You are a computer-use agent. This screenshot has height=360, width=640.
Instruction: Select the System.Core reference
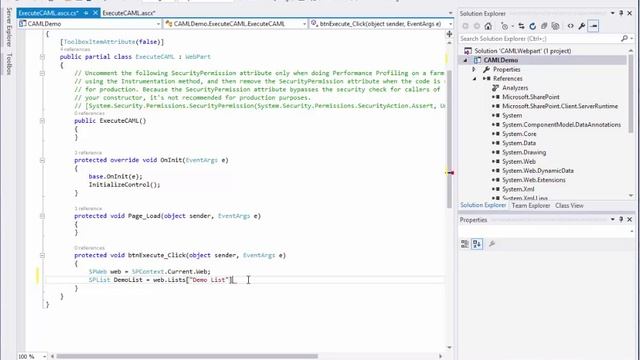pos(519,134)
